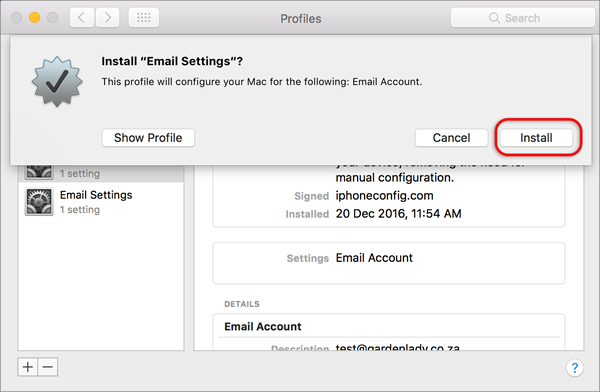The height and width of the screenshot is (392, 600).
Task: Add a profile with the plus button
Action: click(x=28, y=367)
